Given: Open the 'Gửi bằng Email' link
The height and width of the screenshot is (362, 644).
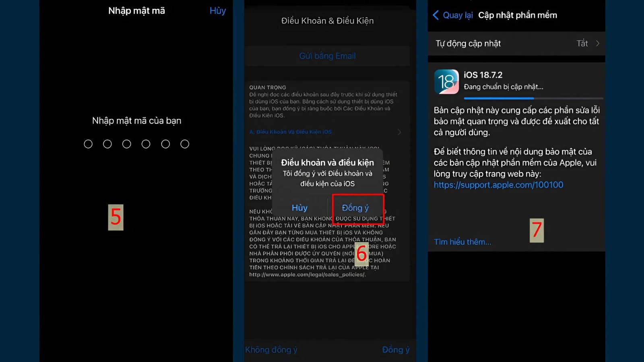Looking at the screenshot, I should [x=327, y=56].
